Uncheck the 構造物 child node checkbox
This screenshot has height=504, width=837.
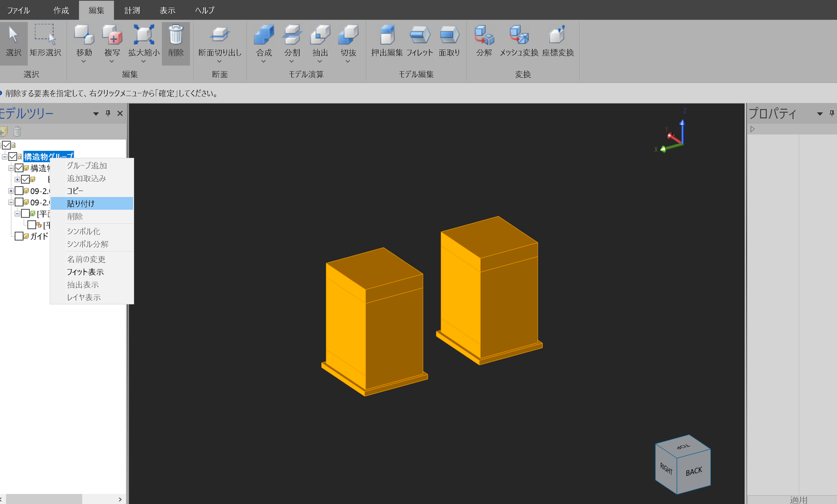(x=19, y=168)
